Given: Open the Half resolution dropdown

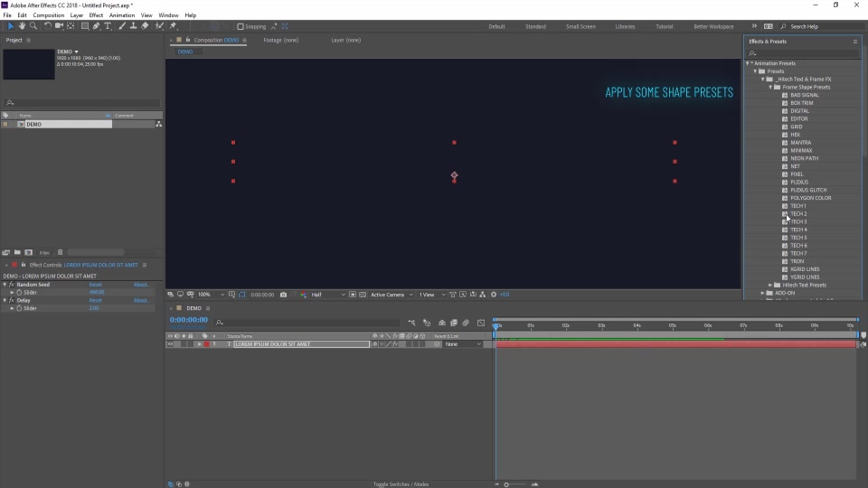Looking at the screenshot, I should (x=328, y=295).
